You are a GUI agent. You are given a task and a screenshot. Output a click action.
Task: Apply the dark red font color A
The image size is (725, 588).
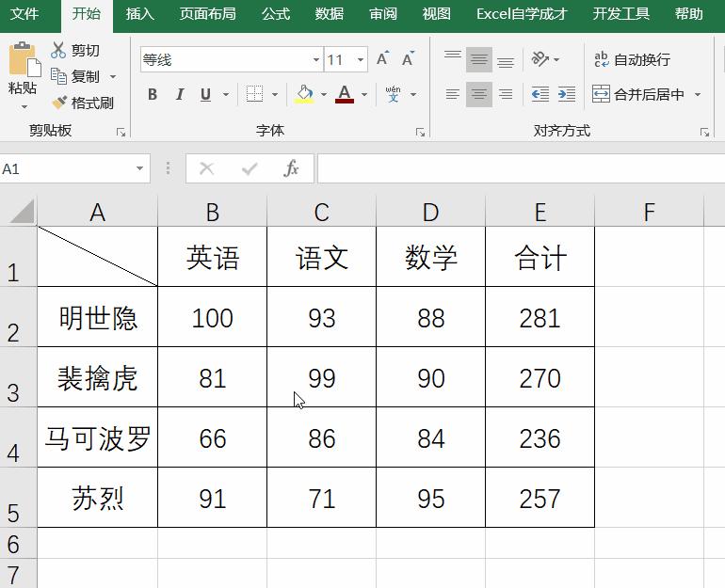click(x=345, y=94)
